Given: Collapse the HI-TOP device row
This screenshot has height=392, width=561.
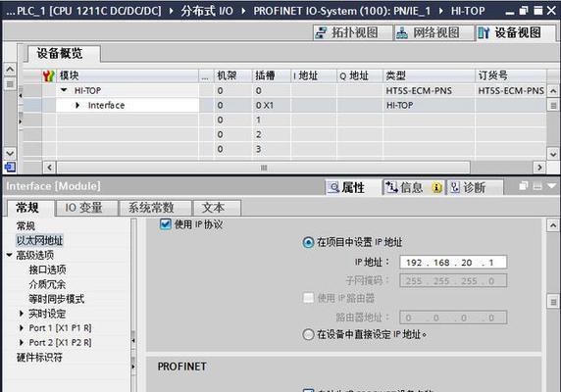Looking at the screenshot, I should coord(64,90).
